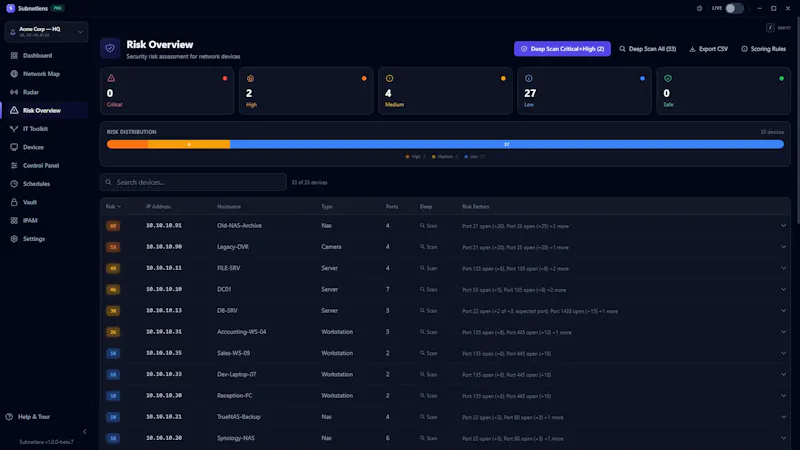This screenshot has width=800, height=450.
Task: Select IP address 10.10.10.35
Action: tap(164, 353)
